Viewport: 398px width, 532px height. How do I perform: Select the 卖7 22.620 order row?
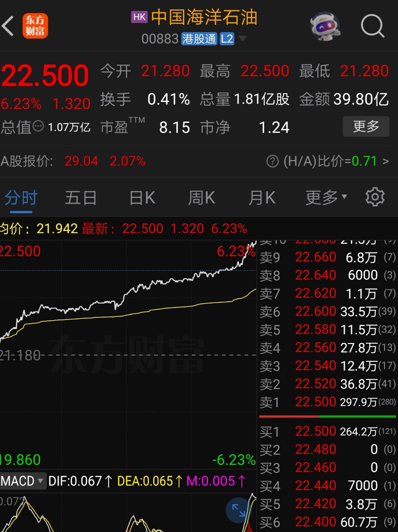328,294
